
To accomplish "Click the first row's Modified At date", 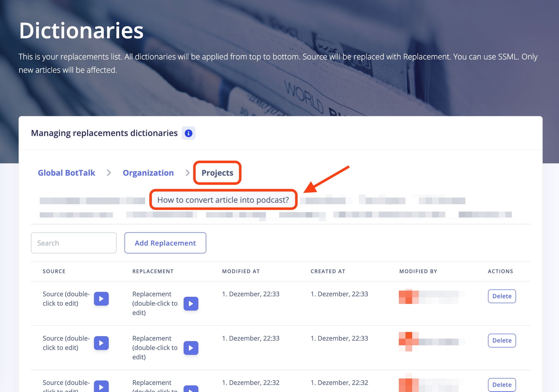I will pyautogui.click(x=251, y=294).
